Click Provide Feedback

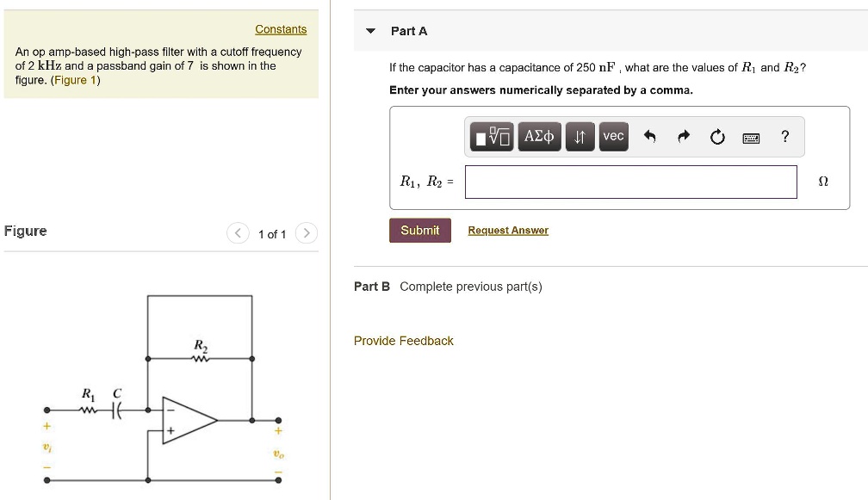pos(404,341)
